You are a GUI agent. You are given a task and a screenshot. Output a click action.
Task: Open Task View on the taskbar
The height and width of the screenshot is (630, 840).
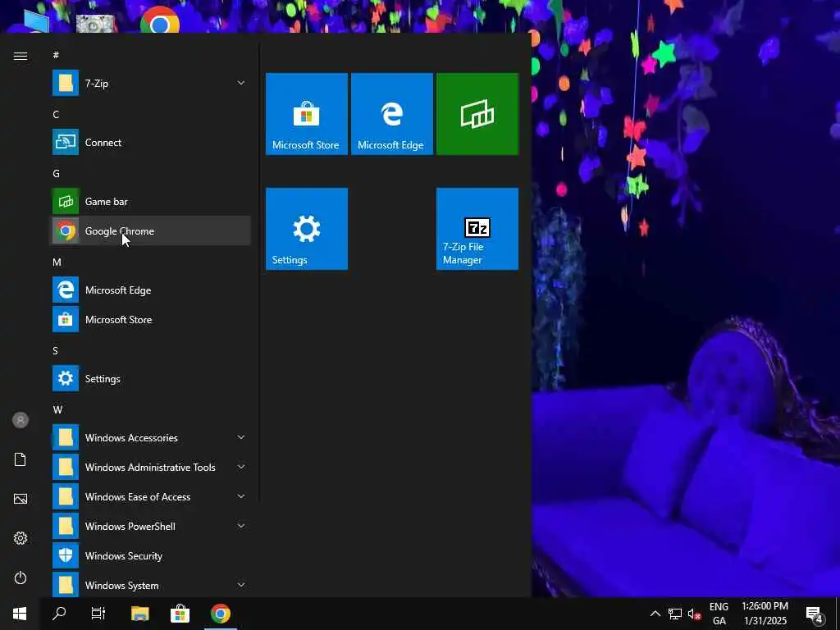(98, 614)
